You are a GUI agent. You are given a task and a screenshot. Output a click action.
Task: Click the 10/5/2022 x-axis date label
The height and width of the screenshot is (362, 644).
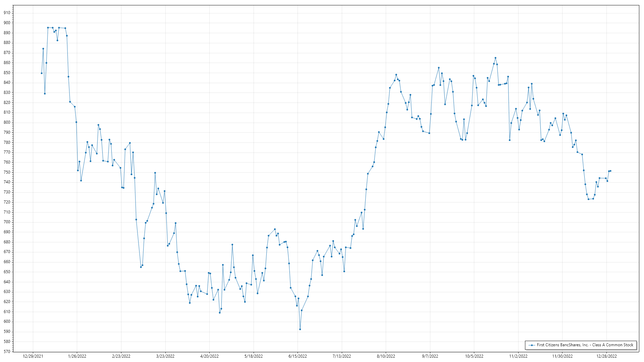(x=474, y=356)
